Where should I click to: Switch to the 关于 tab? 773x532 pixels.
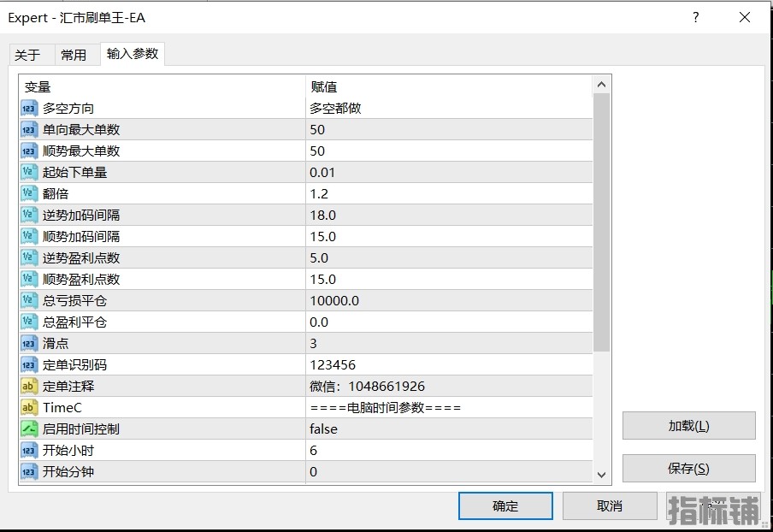27,55
